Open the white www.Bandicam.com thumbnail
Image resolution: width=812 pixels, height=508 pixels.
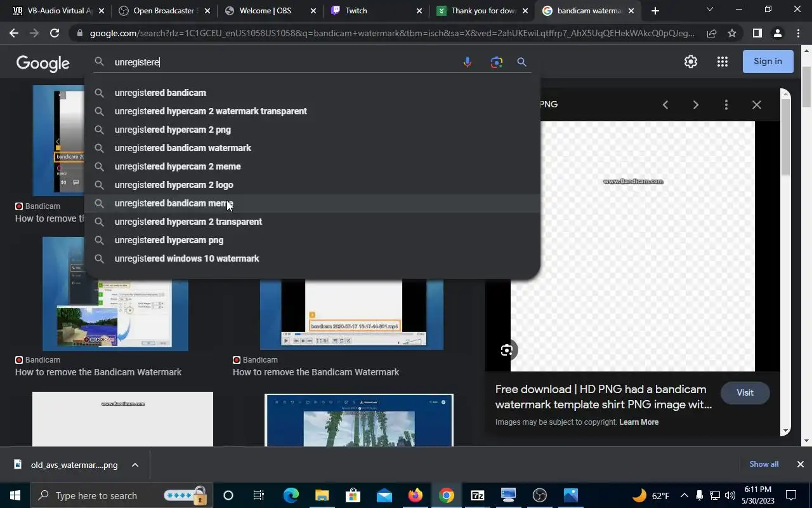pyautogui.click(x=122, y=419)
